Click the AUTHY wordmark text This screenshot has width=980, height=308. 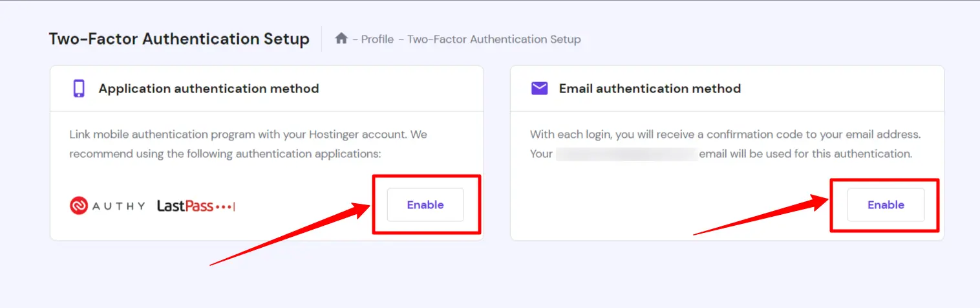coord(118,206)
